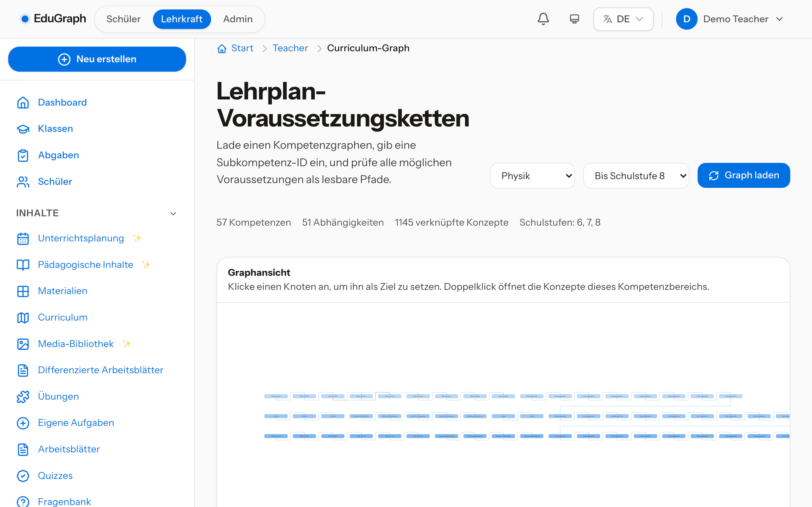Open the notifications bell
The height and width of the screenshot is (507, 812).
[x=543, y=19]
